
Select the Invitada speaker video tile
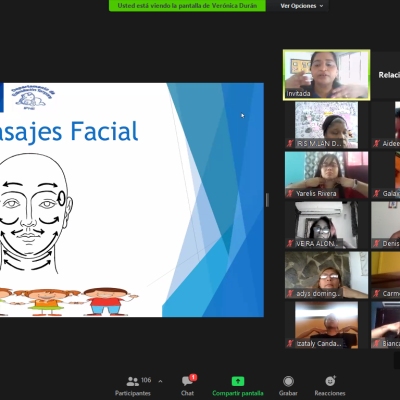point(326,75)
